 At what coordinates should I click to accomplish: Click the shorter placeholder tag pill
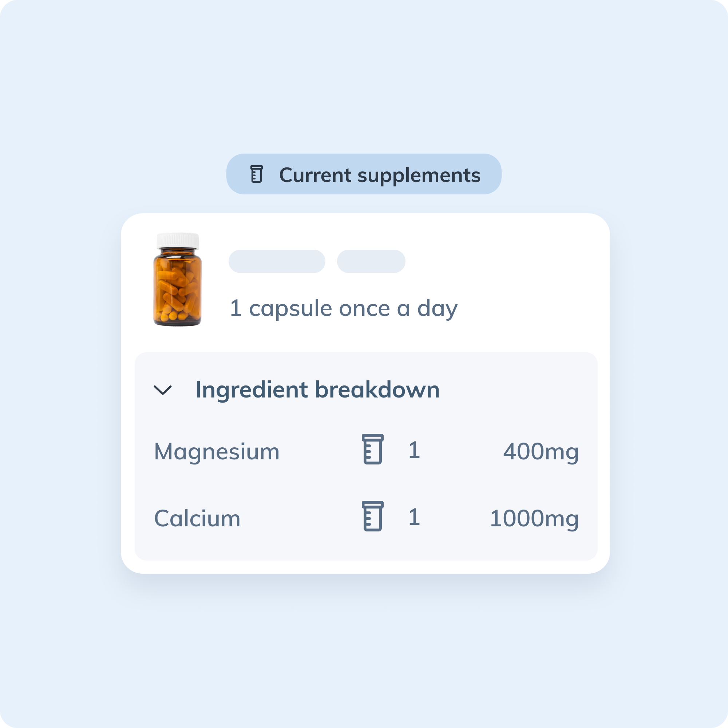[371, 261]
